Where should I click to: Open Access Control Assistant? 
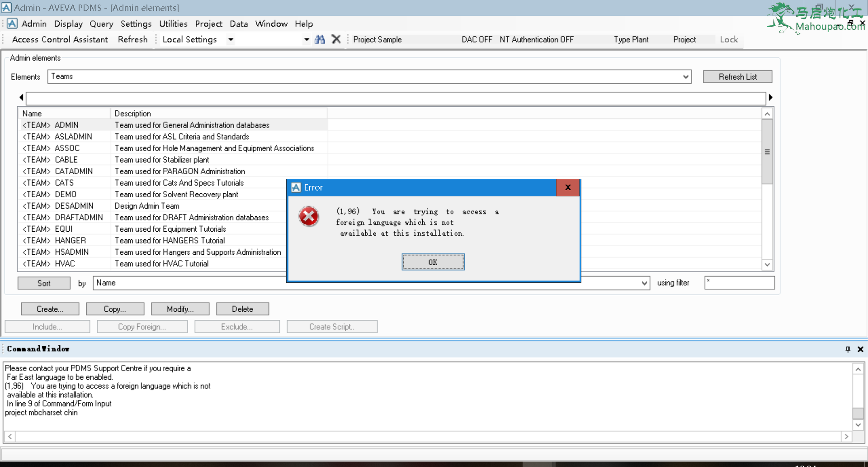point(60,39)
